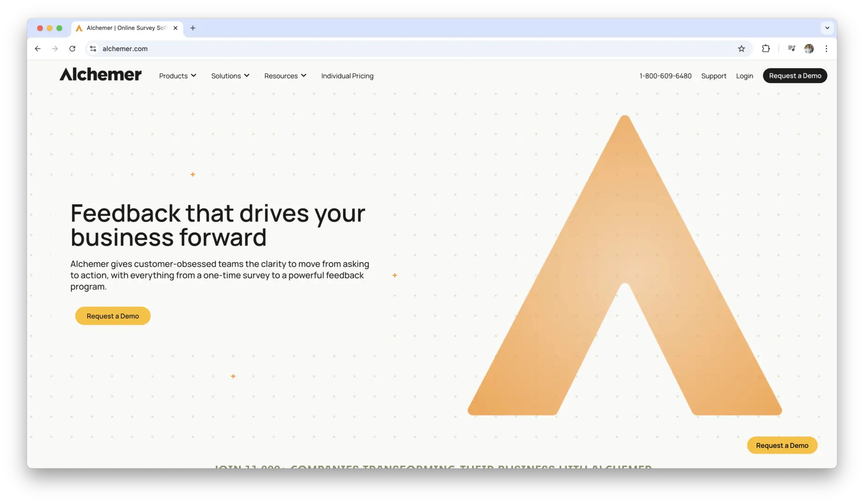864x504 pixels.
Task: Click the browser forward arrow
Action: tap(55, 49)
